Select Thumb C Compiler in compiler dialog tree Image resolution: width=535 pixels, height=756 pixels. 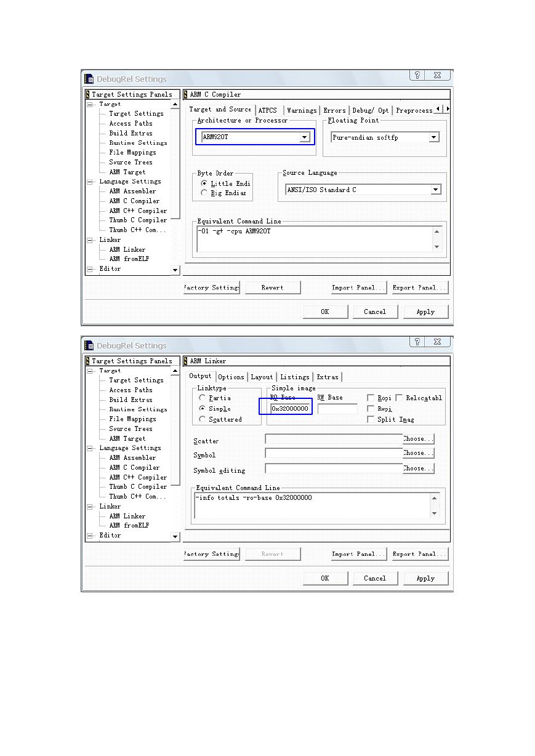[138, 220]
